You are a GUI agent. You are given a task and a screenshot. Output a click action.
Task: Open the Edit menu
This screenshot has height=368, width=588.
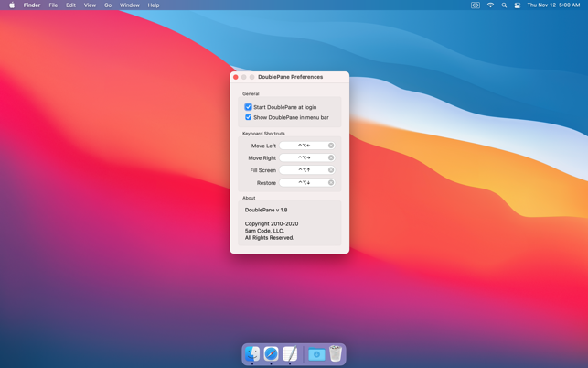pos(70,5)
